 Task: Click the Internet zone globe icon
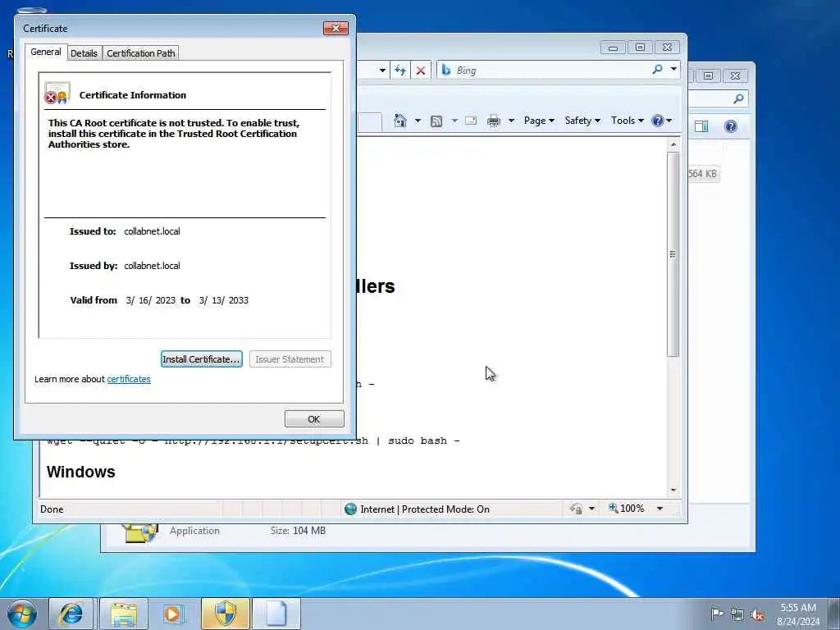pos(350,509)
